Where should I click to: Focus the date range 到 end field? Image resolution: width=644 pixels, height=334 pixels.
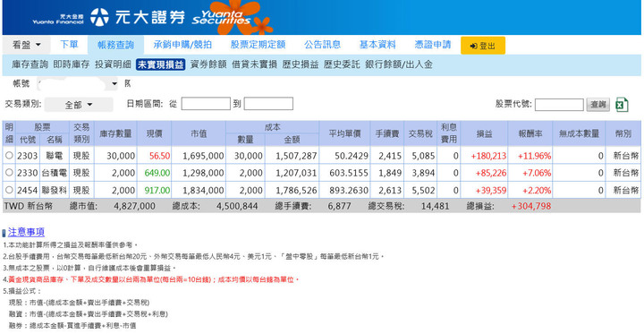(268, 104)
